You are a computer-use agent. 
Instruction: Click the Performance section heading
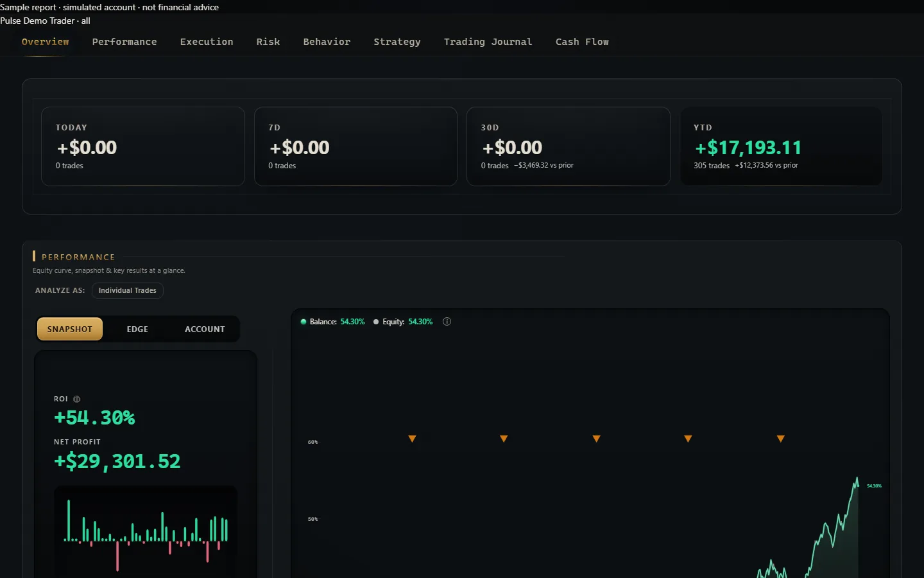(x=78, y=257)
